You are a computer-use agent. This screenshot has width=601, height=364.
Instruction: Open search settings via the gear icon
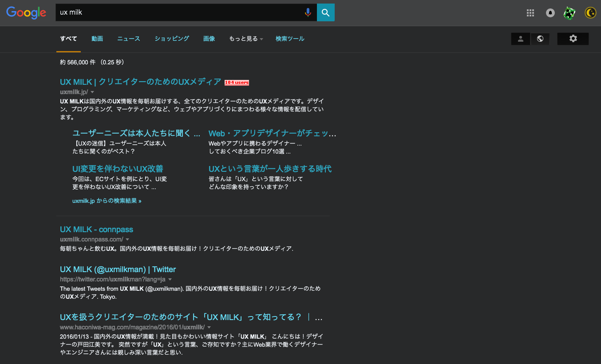(x=573, y=39)
